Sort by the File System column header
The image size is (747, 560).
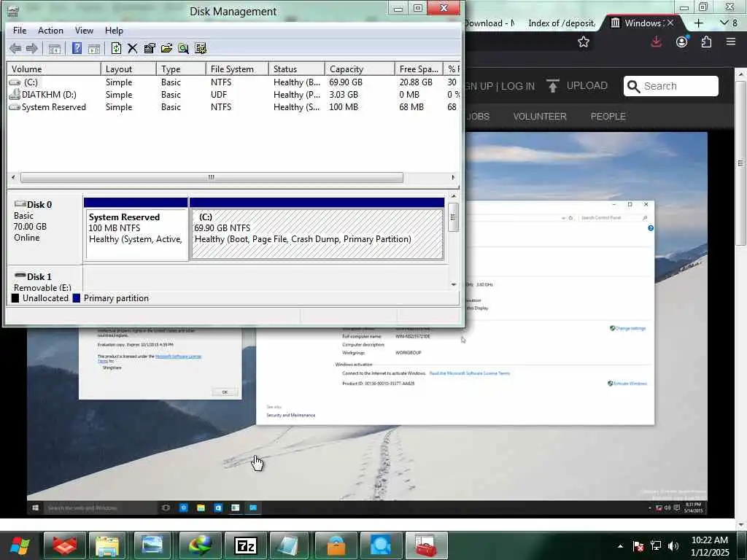[x=237, y=69]
